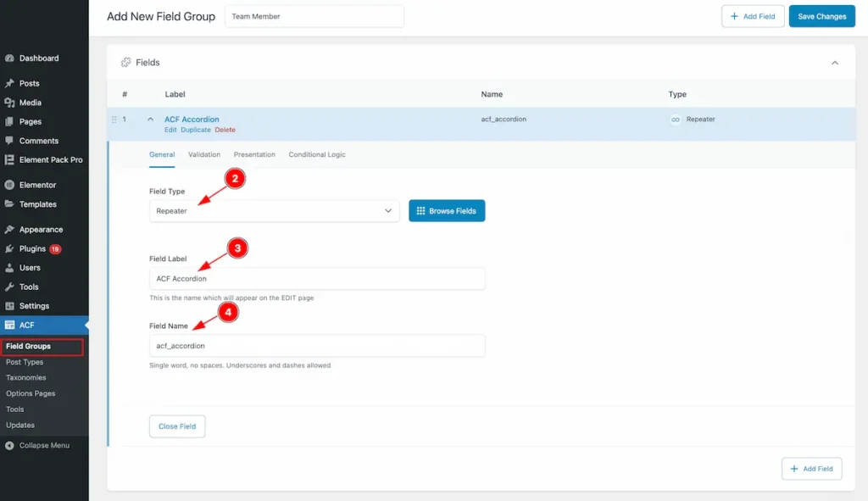Collapse the ACF Accordion field row chevron
This screenshot has height=501, width=868.
click(x=151, y=120)
